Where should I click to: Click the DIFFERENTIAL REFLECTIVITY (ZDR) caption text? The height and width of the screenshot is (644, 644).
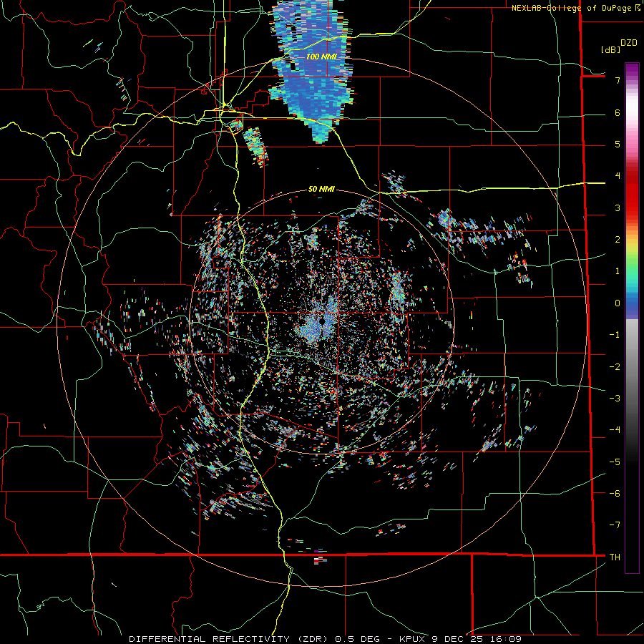click(228, 639)
